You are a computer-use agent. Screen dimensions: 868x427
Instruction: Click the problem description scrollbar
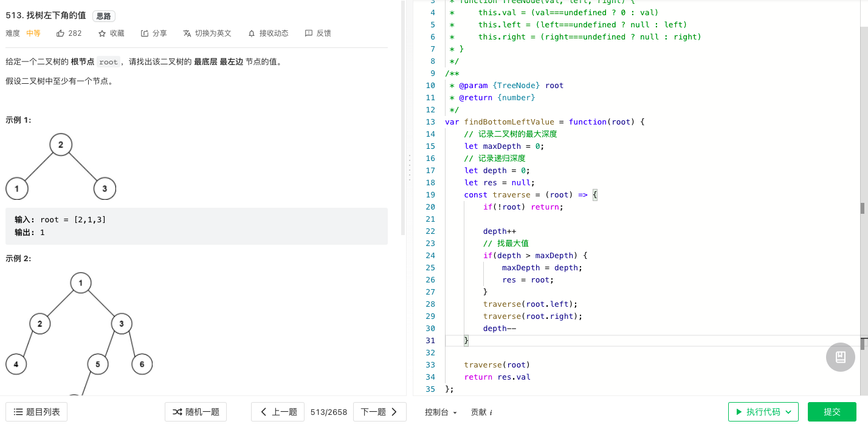click(x=403, y=118)
